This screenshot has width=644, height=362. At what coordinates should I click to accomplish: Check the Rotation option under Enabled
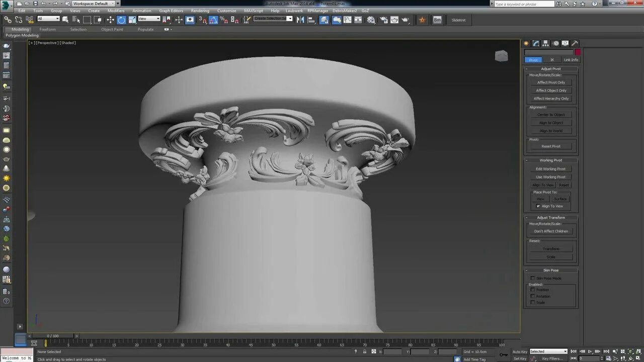tap(533, 296)
